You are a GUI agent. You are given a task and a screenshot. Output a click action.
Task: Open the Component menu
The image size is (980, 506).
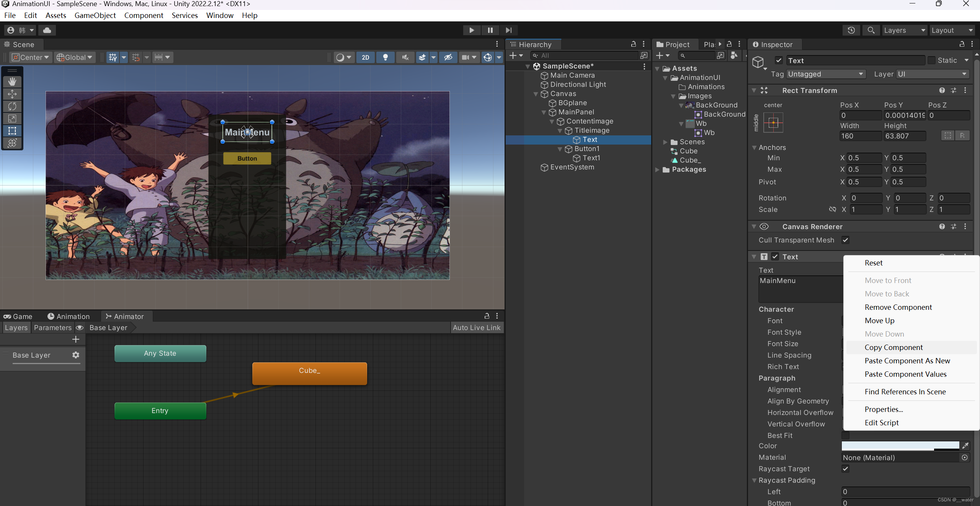144,15
